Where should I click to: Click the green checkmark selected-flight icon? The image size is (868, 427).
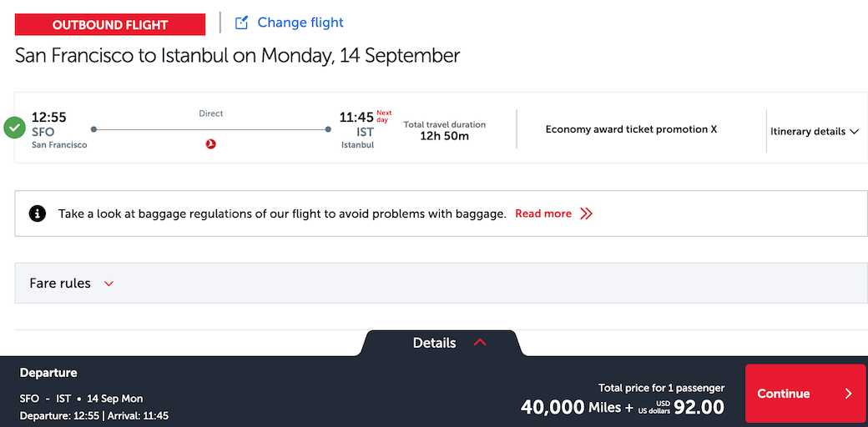[14, 128]
